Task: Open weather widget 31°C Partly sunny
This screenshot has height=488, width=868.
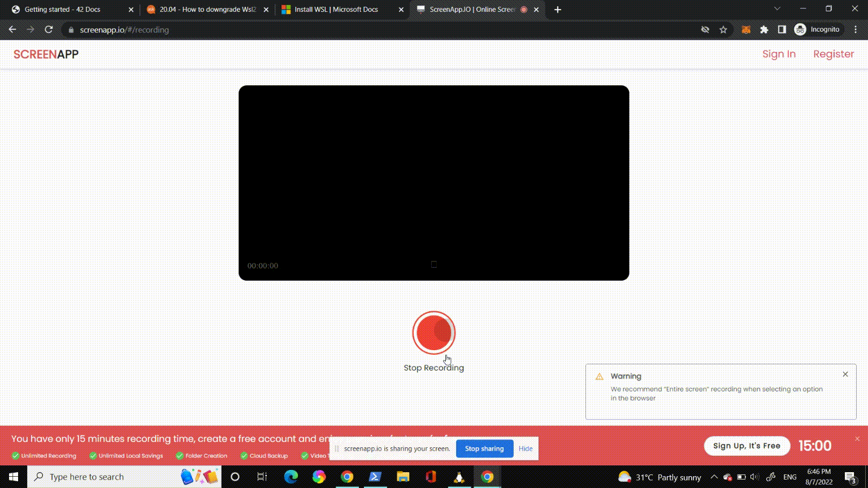Action: point(659,477)
